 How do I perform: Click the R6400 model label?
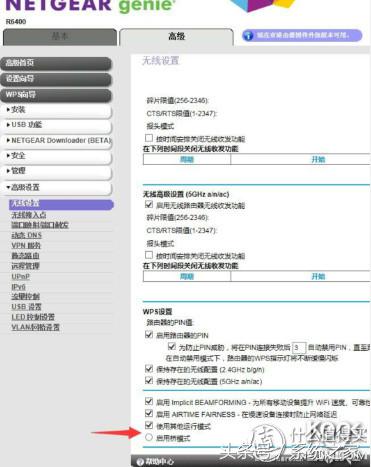pyautogui.click(x=16, y=22)
